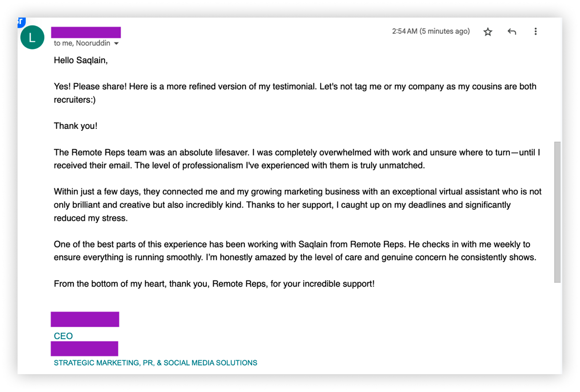Click the redacted sender name in header
This screenshot has width=580, height=392.
[86, 32]
